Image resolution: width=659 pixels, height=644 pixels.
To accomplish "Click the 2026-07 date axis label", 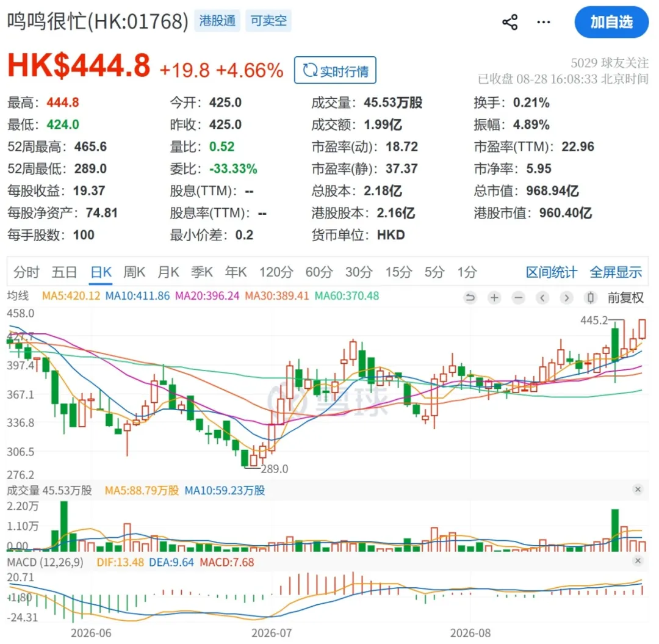I will (x=272, y=632).
